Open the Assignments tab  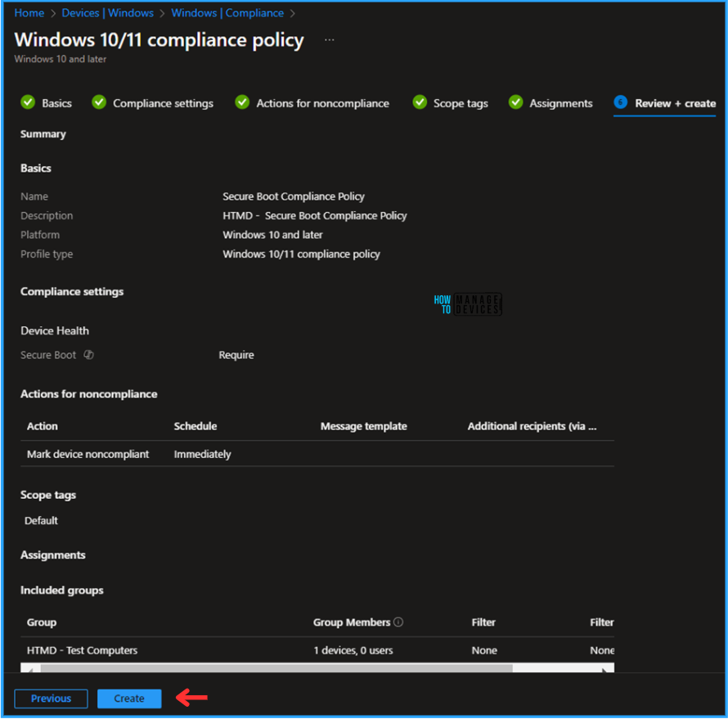(x=561, y=103)
